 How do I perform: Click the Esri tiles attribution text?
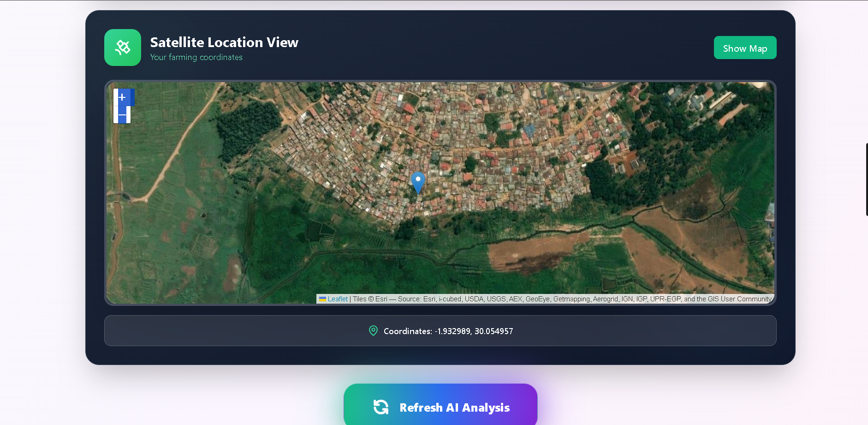[562, 299]
